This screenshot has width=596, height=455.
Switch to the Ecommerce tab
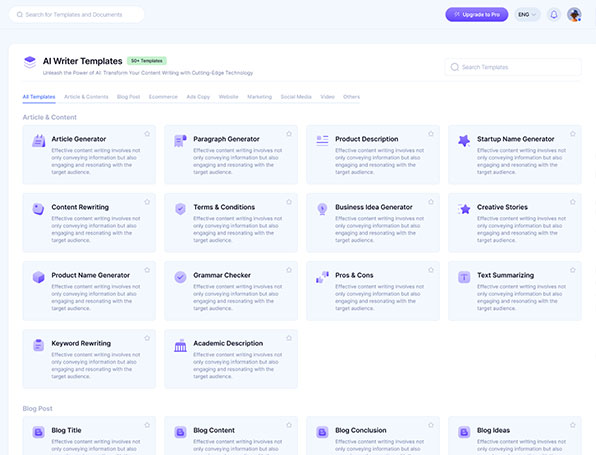tap(163, 97)
